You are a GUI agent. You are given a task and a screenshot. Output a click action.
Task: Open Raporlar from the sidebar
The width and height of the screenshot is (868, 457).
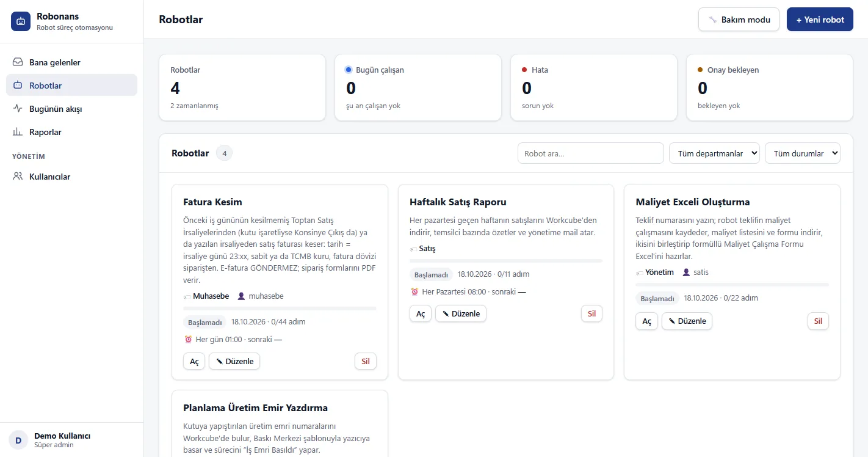pos(72,132)
